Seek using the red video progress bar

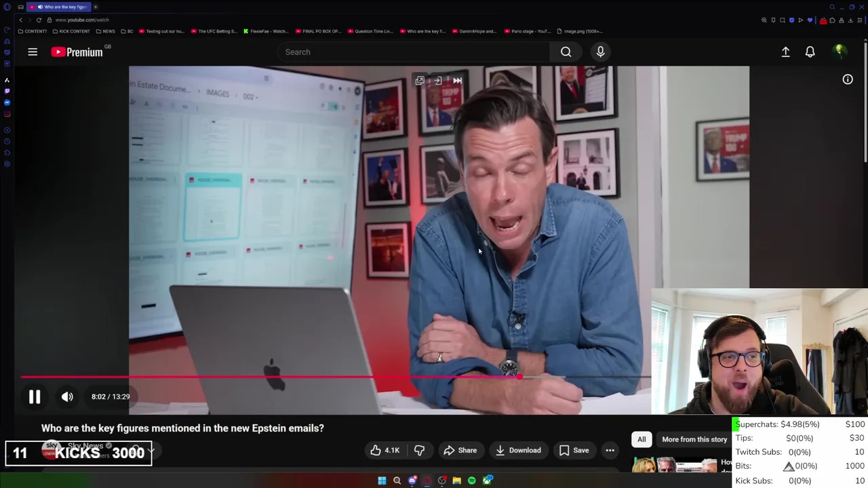336,377
